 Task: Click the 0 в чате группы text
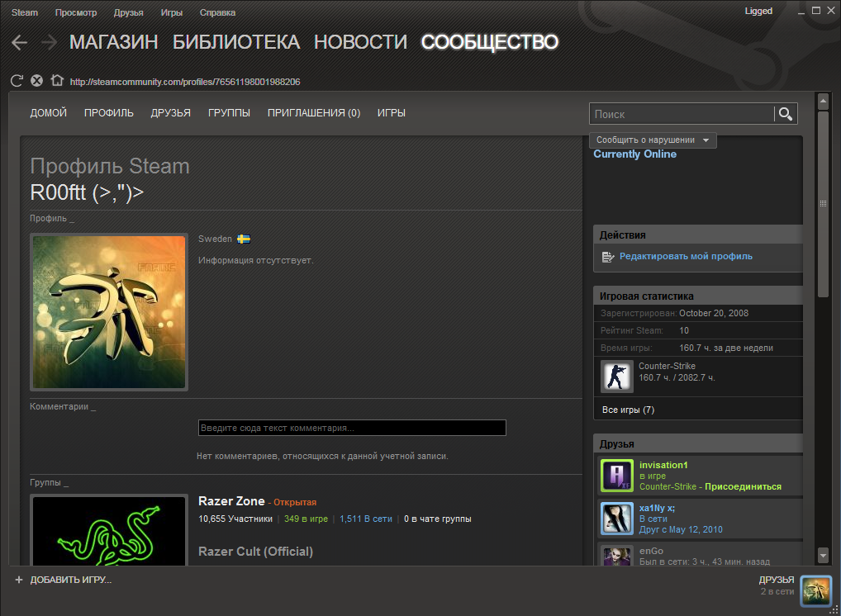pyautogui.click(x=438, y=519)
